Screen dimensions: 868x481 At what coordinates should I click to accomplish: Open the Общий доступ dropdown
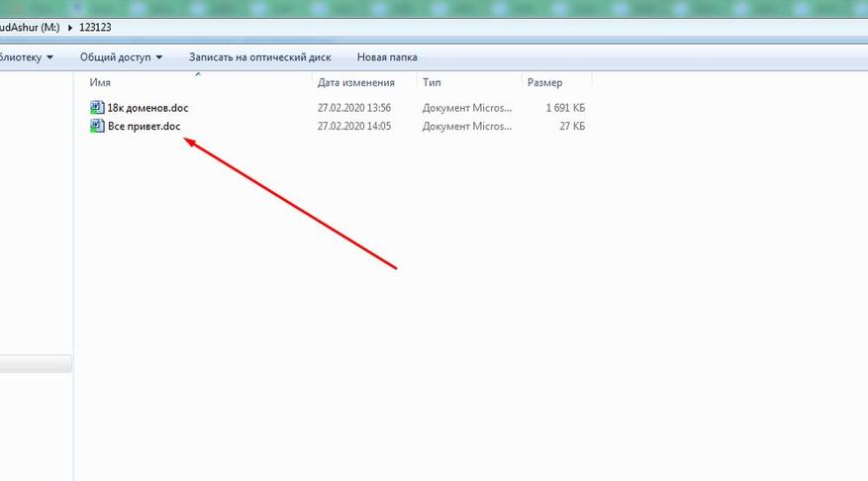point(121,57)
